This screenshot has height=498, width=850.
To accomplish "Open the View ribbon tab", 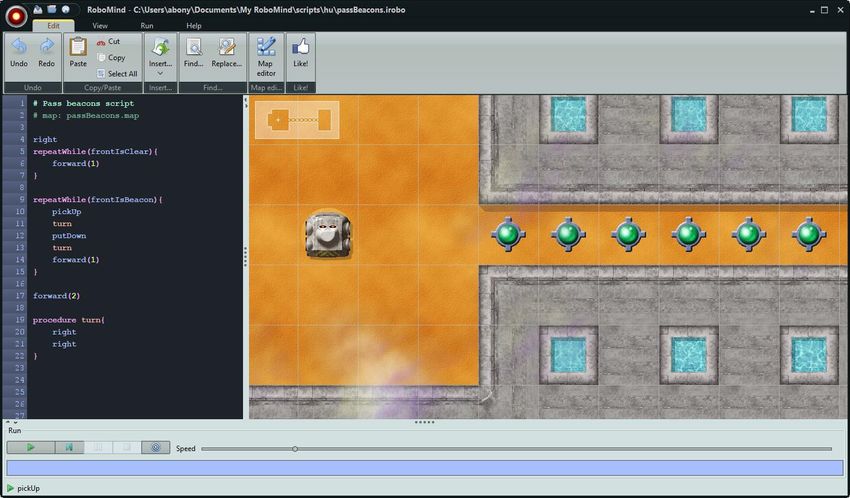I will pos(100,25).
